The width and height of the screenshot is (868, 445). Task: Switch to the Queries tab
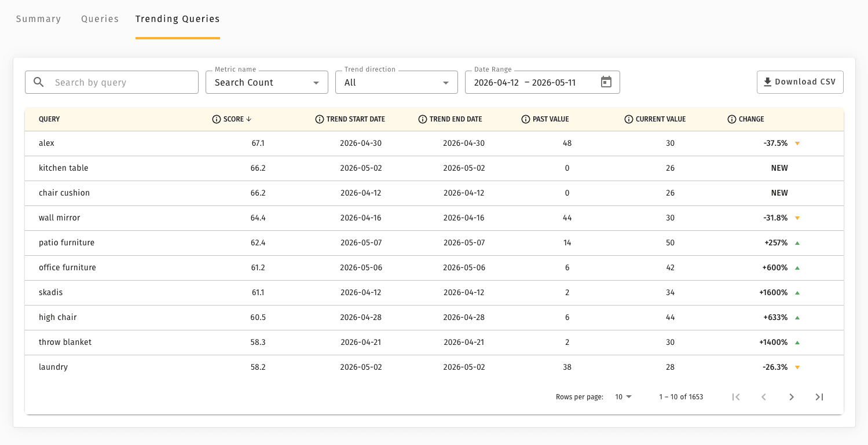pos(100,19)
